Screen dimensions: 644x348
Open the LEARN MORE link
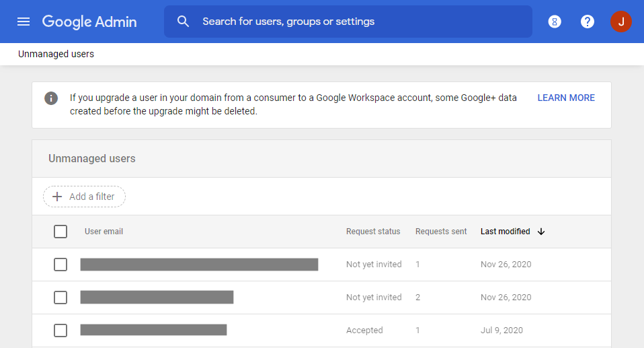click(566, 98)
